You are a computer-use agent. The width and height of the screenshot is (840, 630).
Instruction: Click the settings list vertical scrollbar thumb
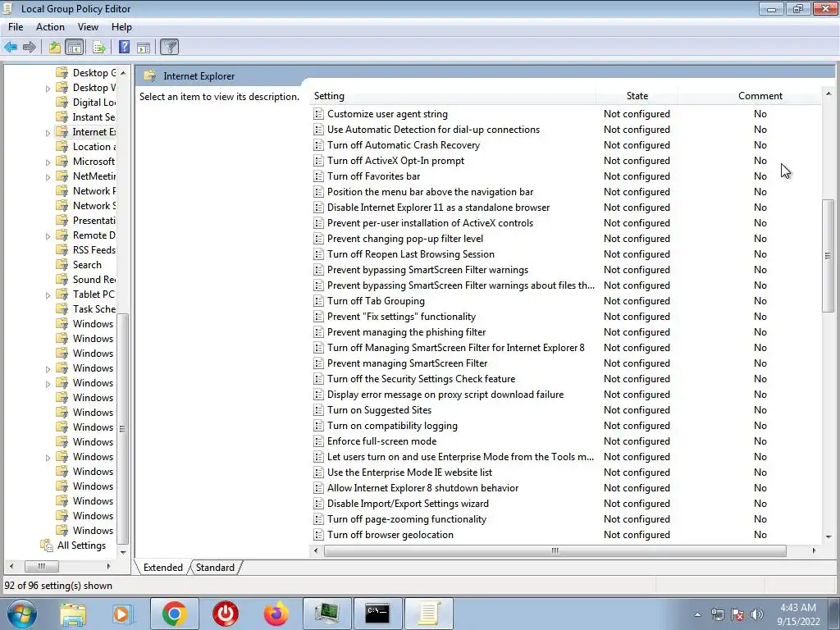point(829,256)
